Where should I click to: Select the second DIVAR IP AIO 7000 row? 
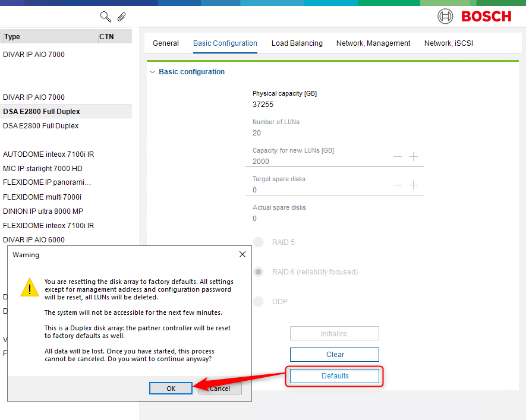tap(66, 97)
